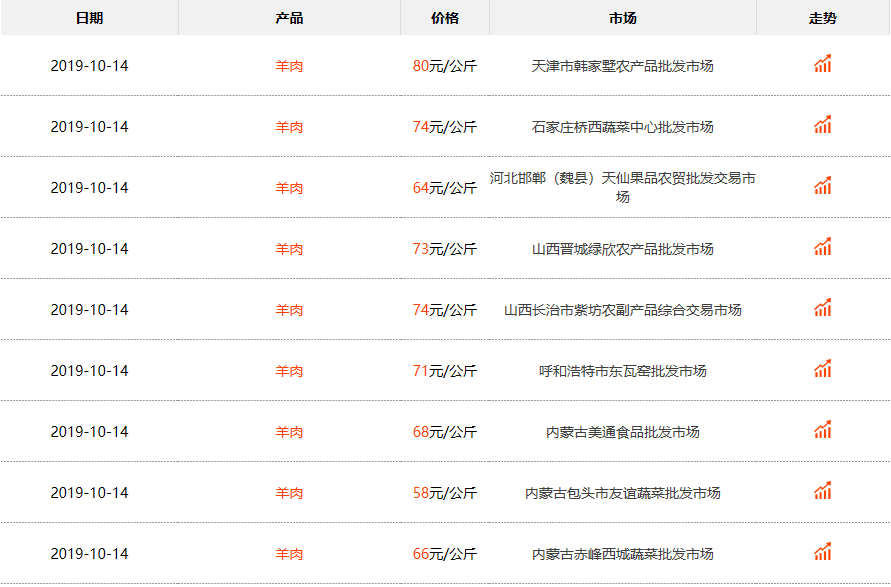Click 羊肉 link in 呼和浩特市东瓦窑 row
The width and height of the screenshot is (891, 587).
[289, 371]
